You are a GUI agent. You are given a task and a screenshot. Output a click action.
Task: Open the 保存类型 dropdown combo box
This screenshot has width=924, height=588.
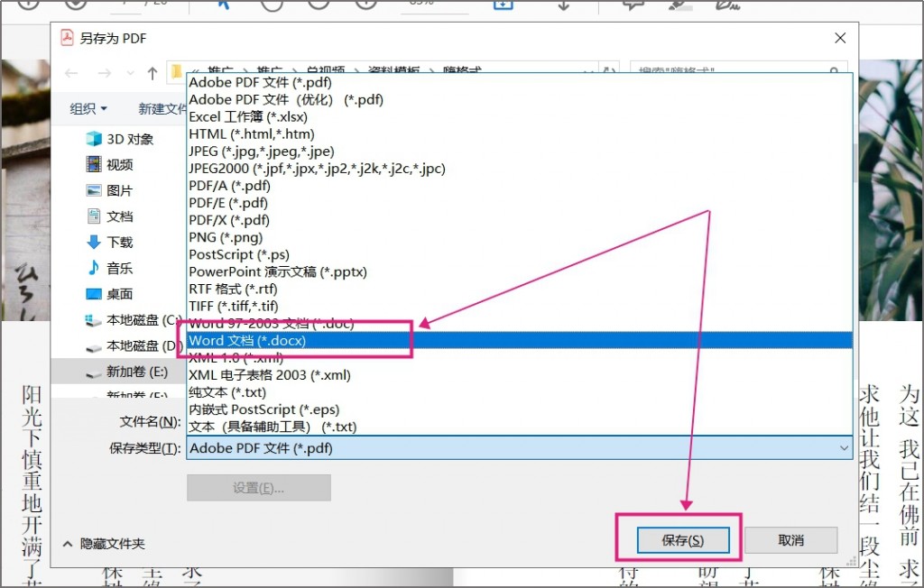pyautogui.click(x=520, y=448)
